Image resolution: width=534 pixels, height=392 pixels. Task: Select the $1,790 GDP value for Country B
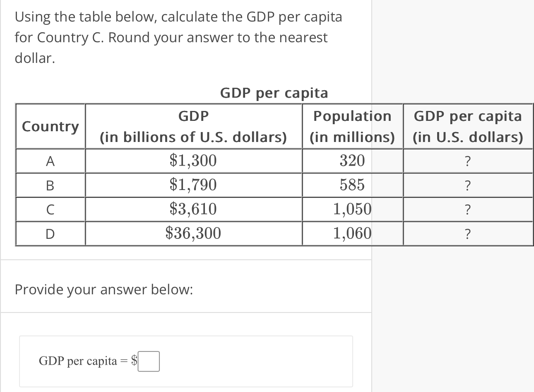[x=193, y=185]
